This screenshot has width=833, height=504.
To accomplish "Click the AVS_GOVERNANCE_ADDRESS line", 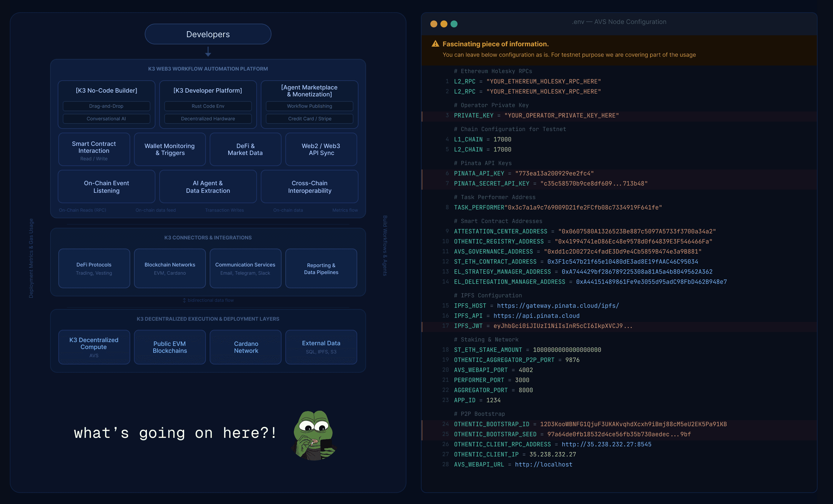I will [x=578, y=252].
